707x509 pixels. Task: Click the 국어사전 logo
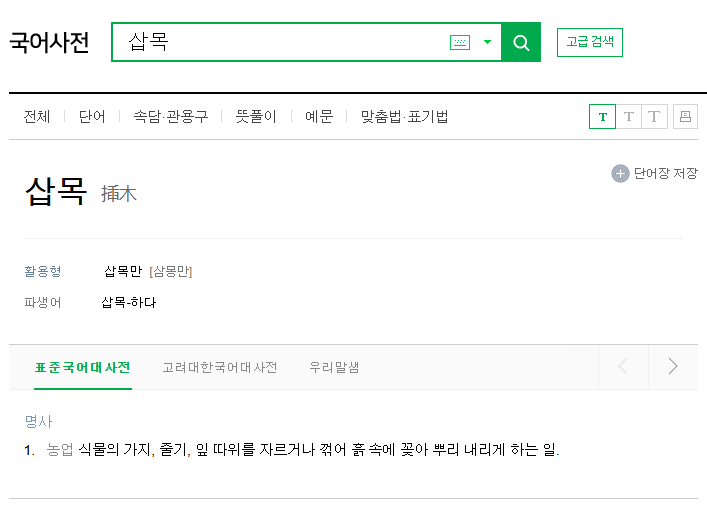pos(50,43)
